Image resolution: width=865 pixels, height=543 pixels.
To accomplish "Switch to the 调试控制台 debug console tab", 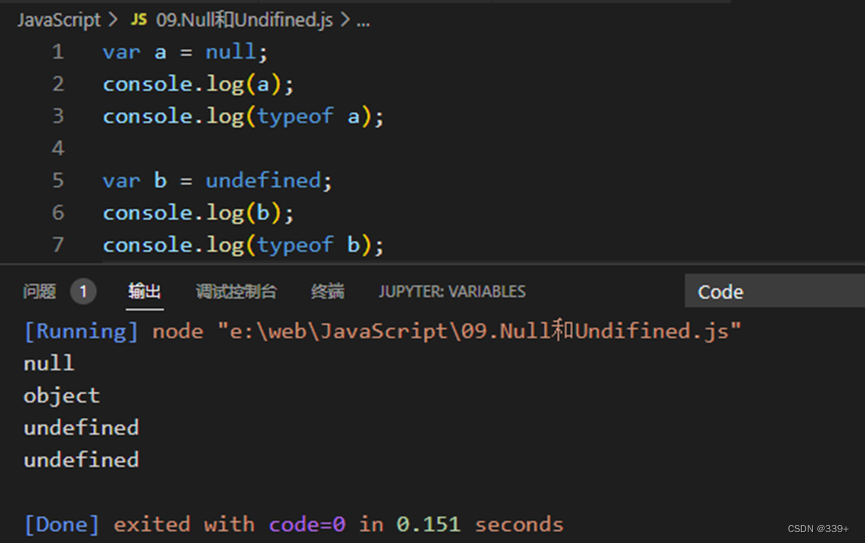I will click(236, 291).
